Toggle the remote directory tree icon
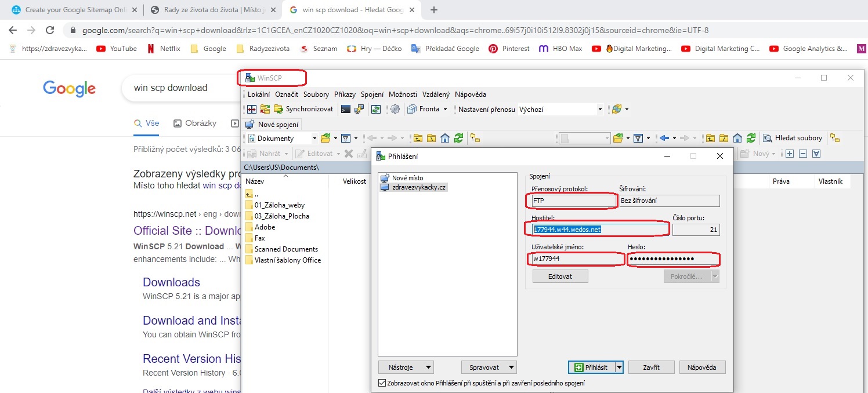 point(835,138)
